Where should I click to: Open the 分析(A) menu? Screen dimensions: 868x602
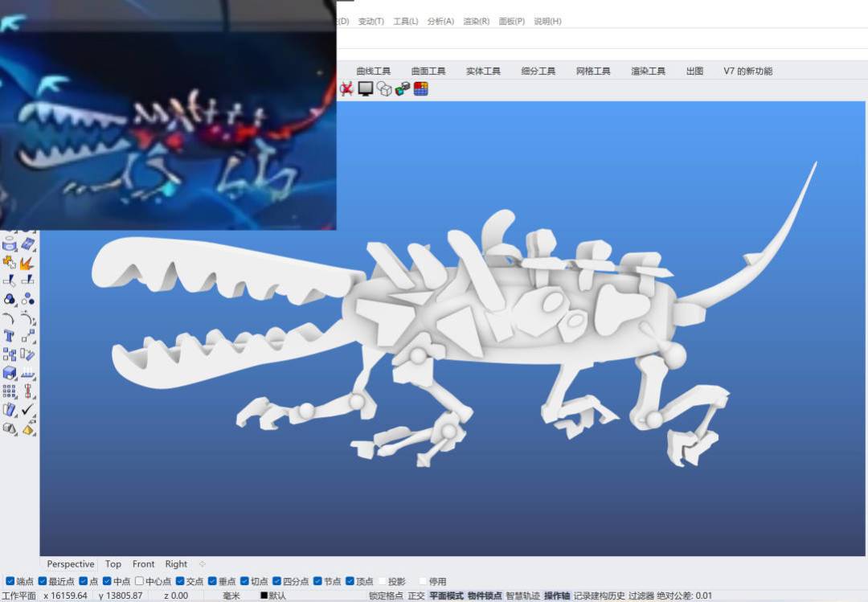coord(440,21)
